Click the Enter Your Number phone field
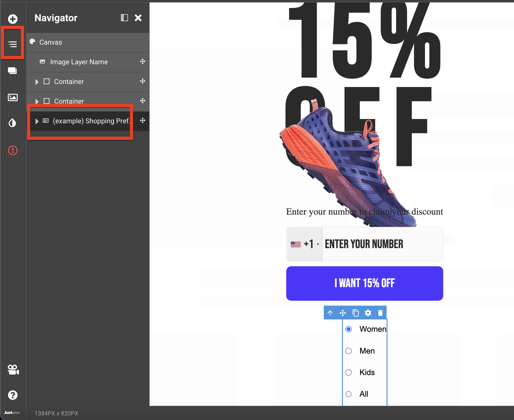This screenshot has height=420, width=514. (x=382, y=244)
